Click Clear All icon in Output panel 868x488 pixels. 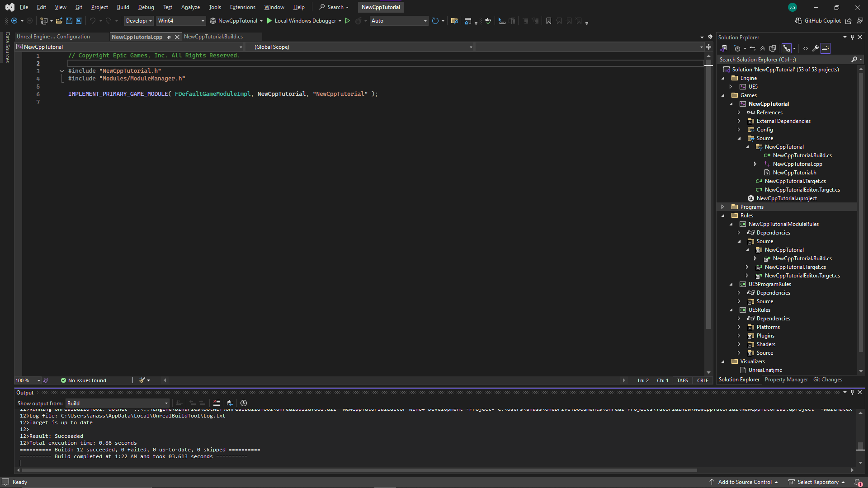[x=217, y=403]
